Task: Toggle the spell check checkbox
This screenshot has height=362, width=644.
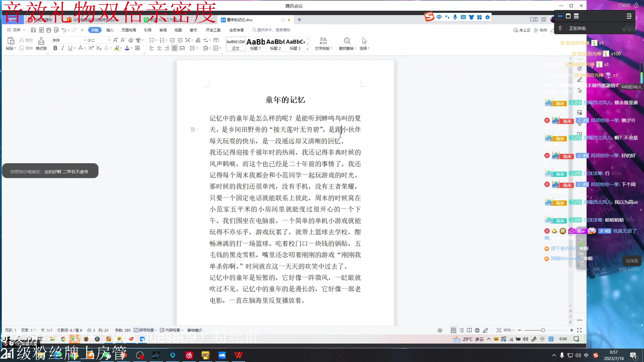Action: (x=136, y=330)
